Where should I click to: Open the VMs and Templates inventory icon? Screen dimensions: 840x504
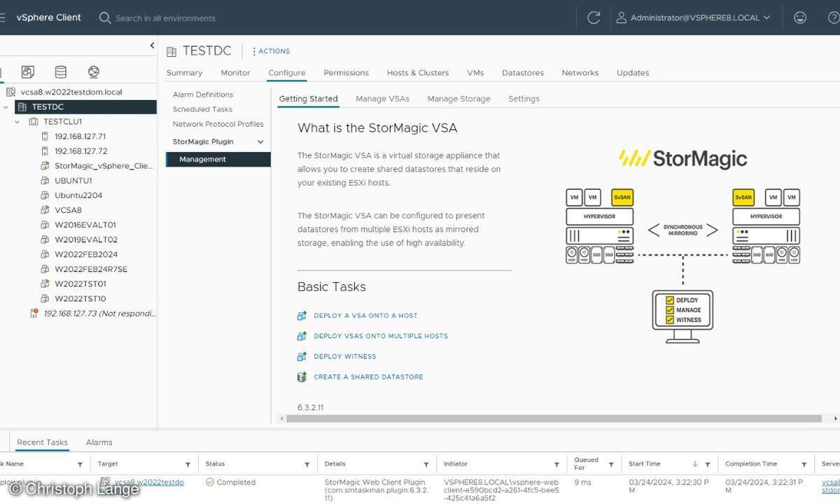tap(27, 71)
